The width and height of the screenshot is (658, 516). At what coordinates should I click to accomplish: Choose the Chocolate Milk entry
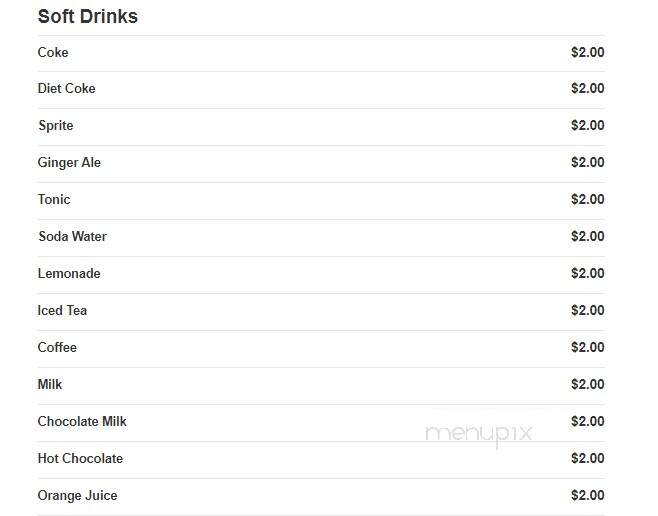coord(82,421)
